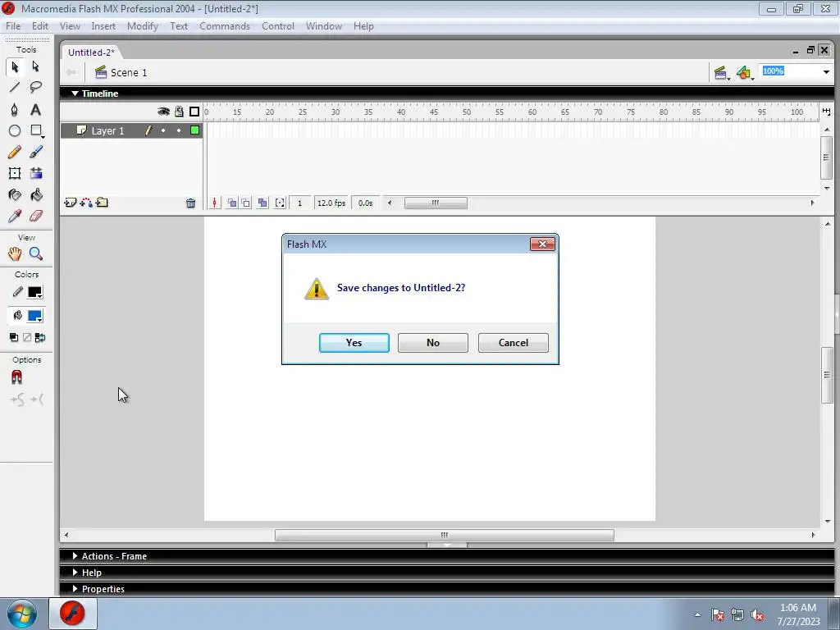Click the Insert Layer icon
Screen dimensions: 840x630
tap(71, 203)
